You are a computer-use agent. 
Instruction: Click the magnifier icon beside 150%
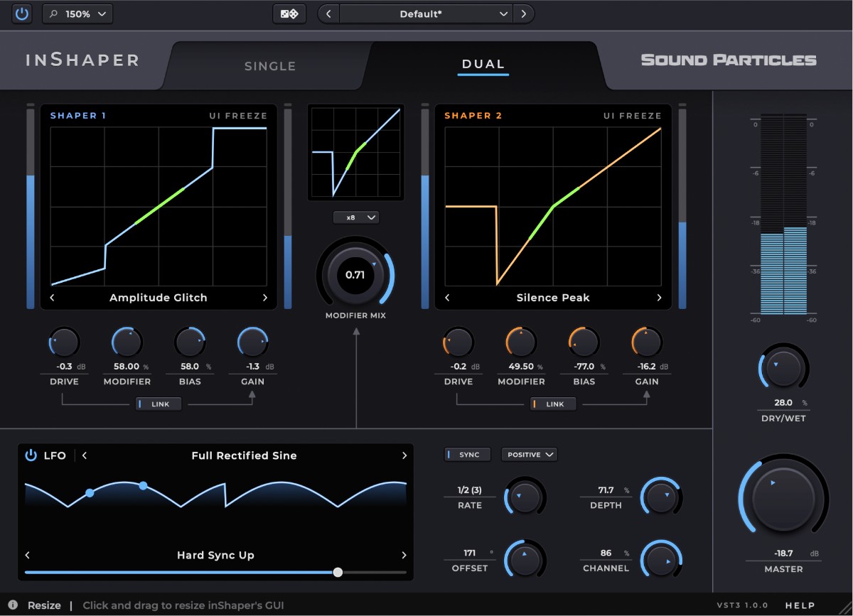coord(53,13)
